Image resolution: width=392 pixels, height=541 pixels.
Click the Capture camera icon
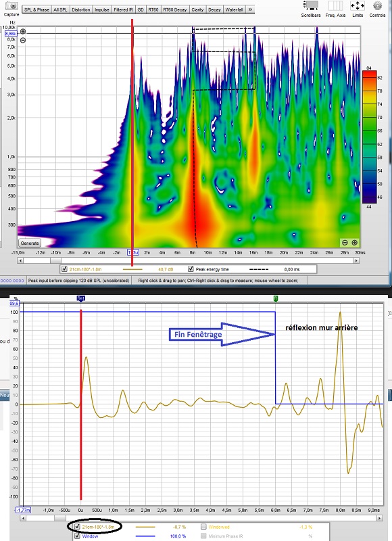click(11, 5)
